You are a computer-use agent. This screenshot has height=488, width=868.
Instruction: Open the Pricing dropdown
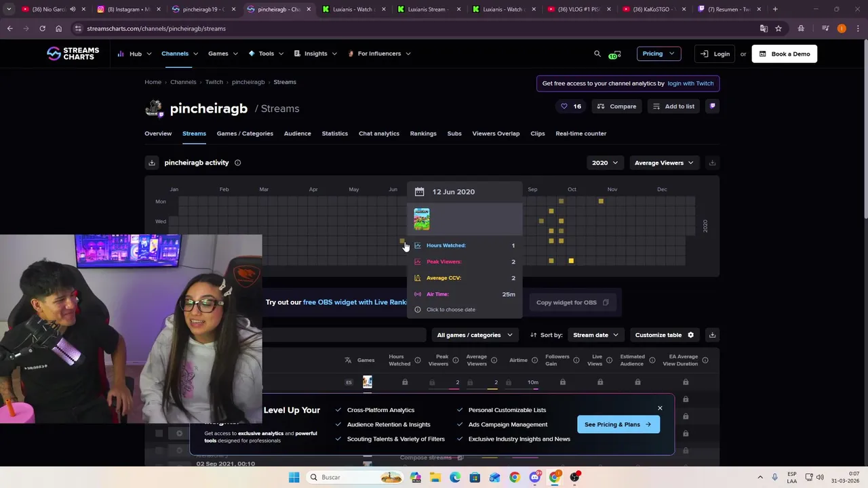point(658,54)
